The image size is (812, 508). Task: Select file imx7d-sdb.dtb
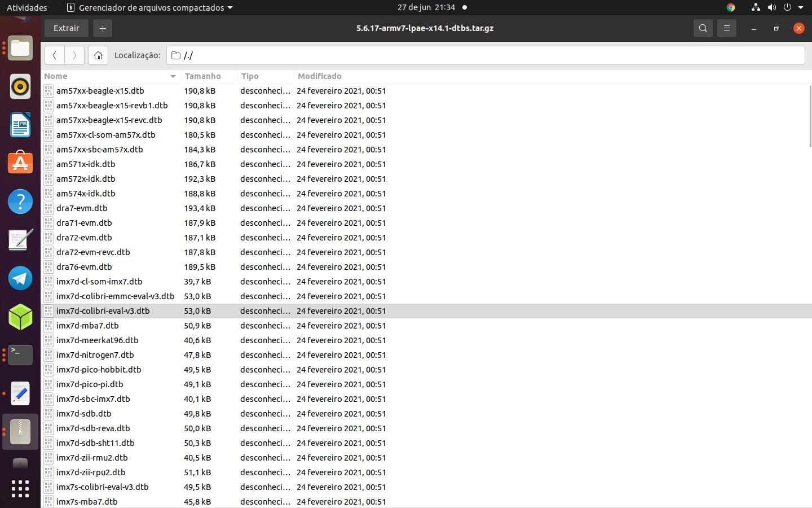point(427,414)
